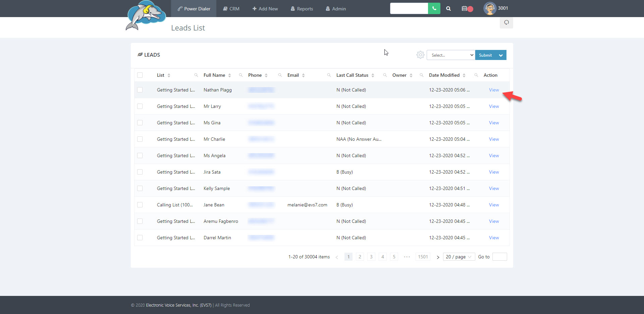Open the 20 / page size dropdown
Viewport: 644px width, 314px height.
point(459,257)
